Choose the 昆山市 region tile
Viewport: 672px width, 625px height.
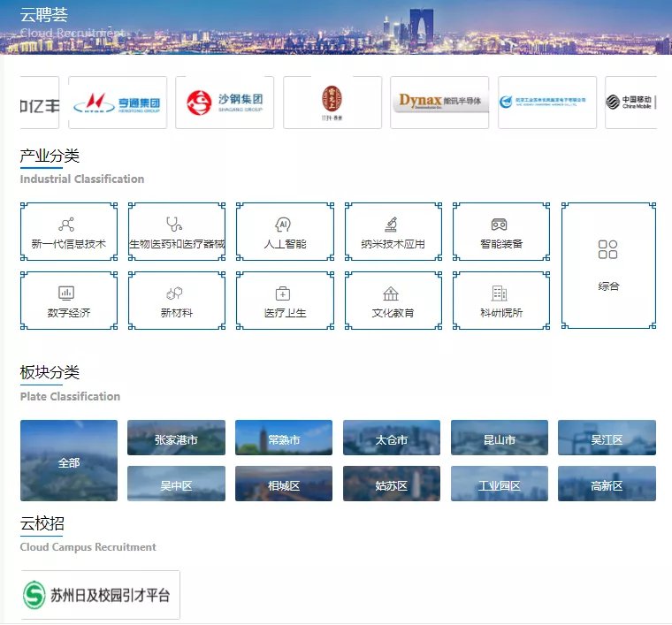(499, 438)
